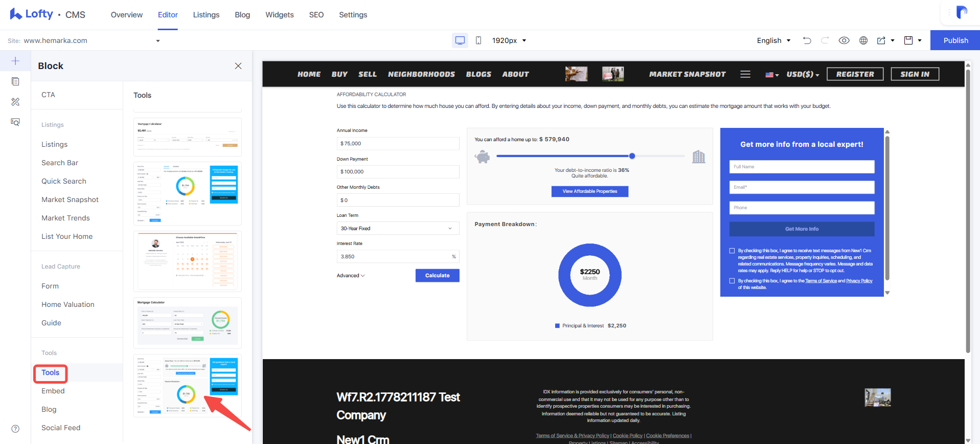The height and width of the screenshot is (444, 980).
Task: Check the Terms of Service agreement checkbox
Action: click(x=732, y=281)
